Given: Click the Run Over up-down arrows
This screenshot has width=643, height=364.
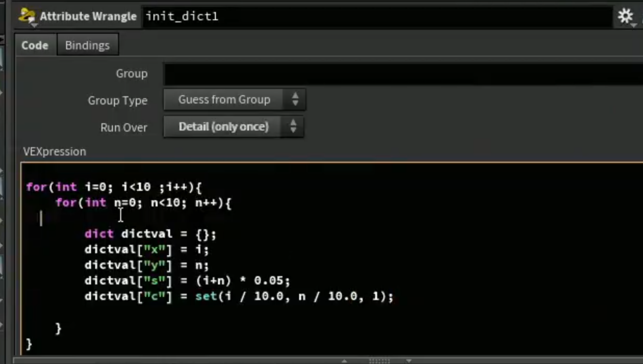Looking at the screenshot, I should tap(293, 126).
